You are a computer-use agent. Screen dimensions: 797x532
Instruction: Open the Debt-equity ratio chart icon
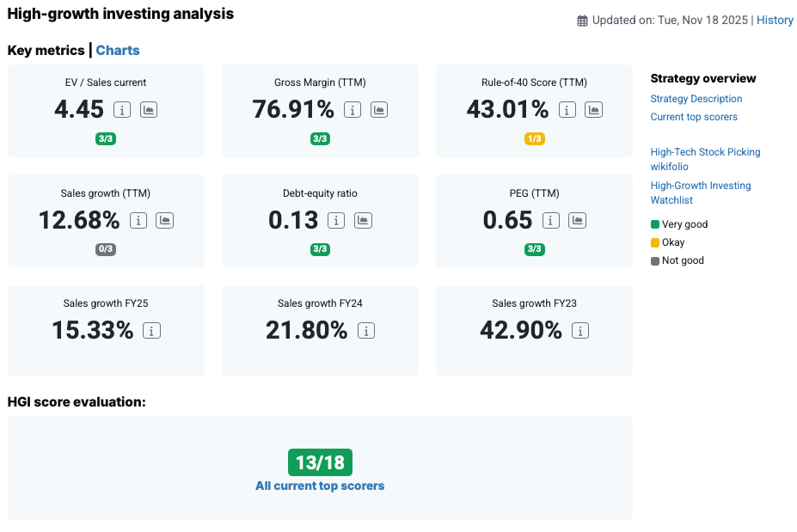pos(363,221)
